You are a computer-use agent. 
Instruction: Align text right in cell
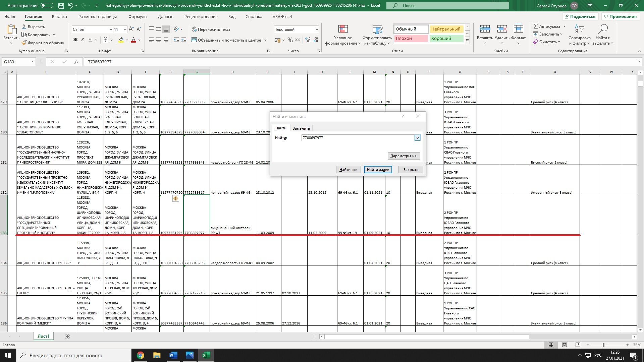click(x=166, y=40)
